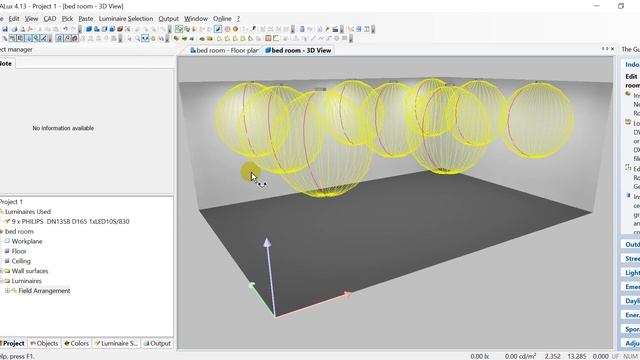This screenshot has width=640, height=360.
Task: Open the Edit menu
Action: click(14, 19)
